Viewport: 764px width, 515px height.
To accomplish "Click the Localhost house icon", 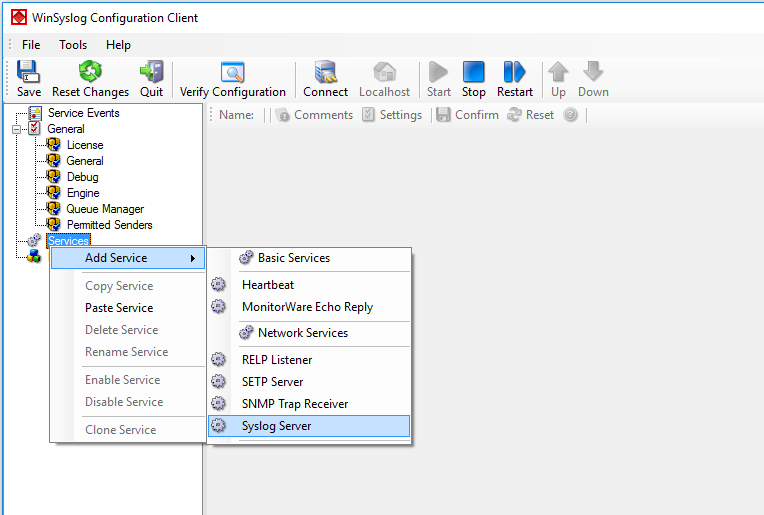I will click(384, 72).
